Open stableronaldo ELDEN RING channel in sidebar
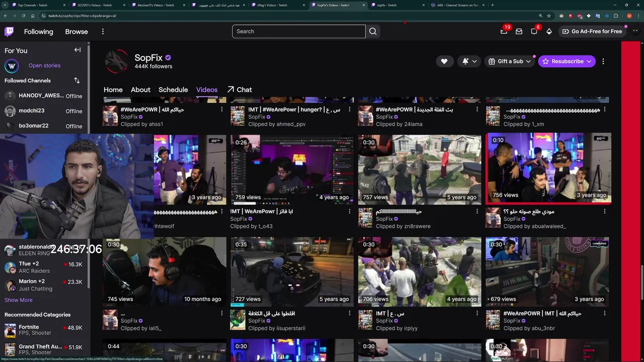 click(x=43, y=250)
